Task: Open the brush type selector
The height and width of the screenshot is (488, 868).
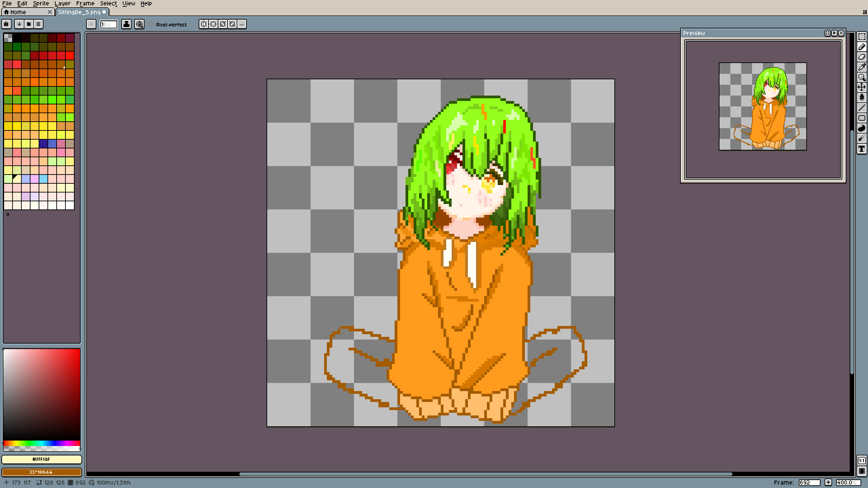Action: click(x=91, y=24)
